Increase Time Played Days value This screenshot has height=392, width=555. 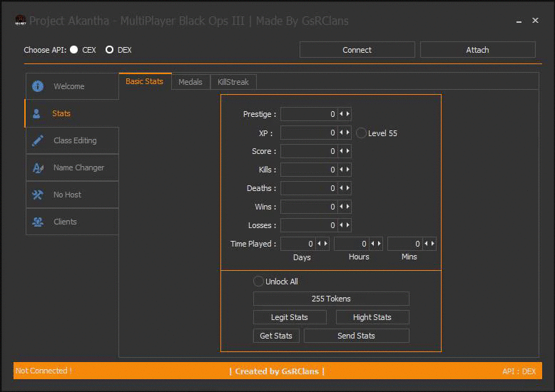coord(326,244)
